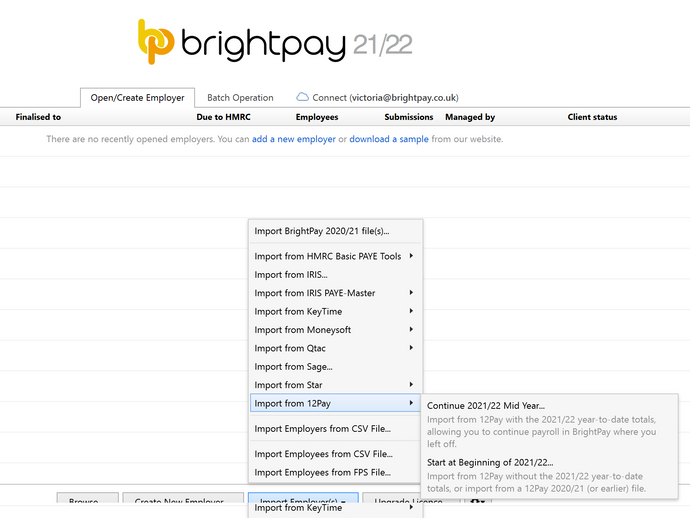Click the Upgrade Licence button
This screenshot has height=518, width=690.
(411, 498)
